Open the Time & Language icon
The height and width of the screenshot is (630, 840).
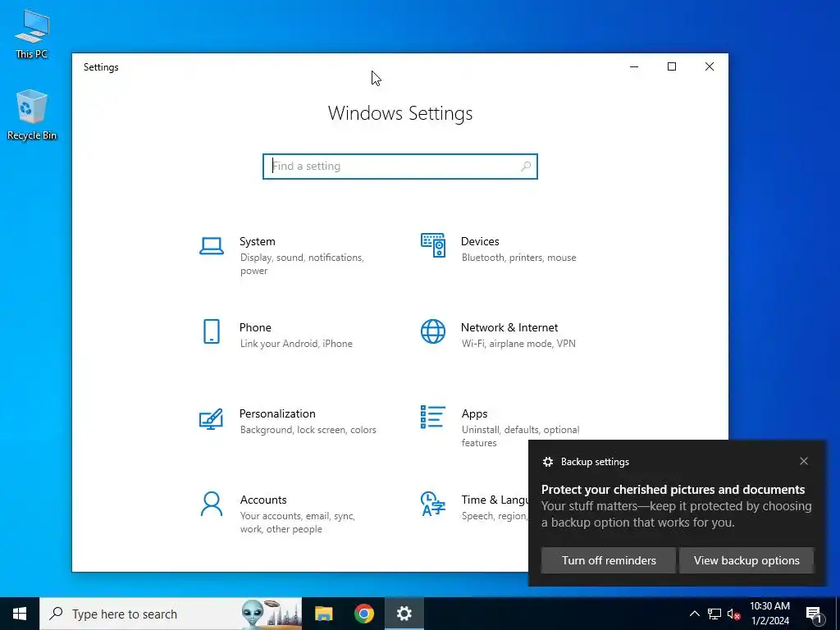click(433, 504)
